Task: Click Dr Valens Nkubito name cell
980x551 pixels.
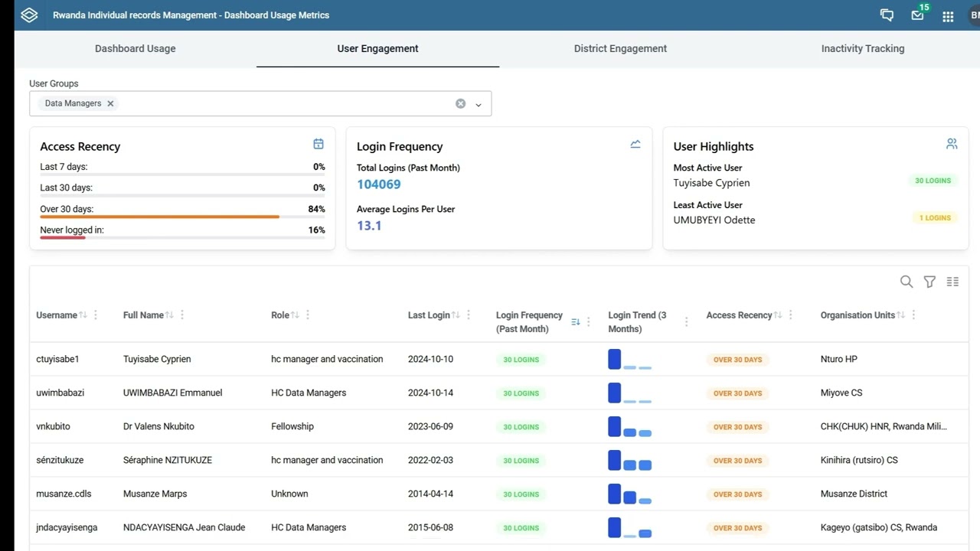Action: tap(158, 426)
